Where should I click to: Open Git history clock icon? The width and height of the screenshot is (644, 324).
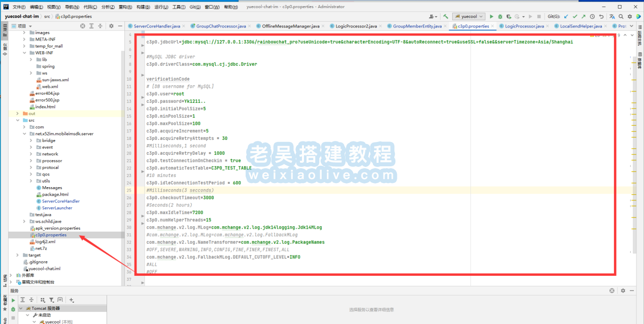[592, 17]
